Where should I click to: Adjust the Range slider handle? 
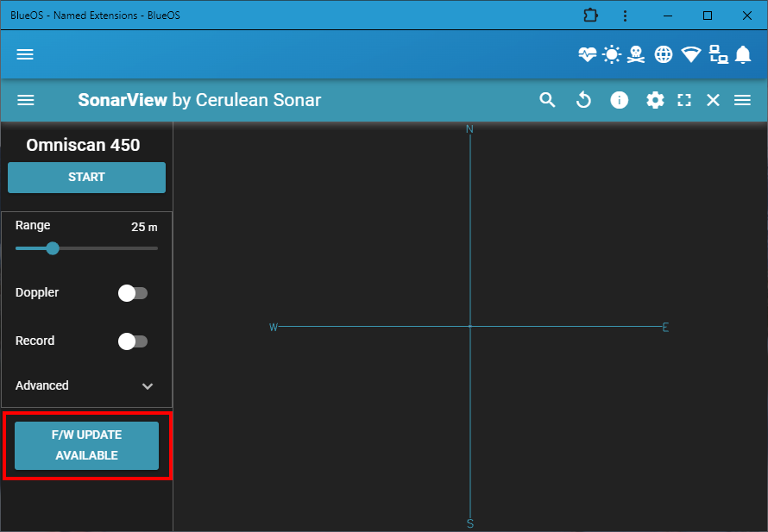[52, 248]
